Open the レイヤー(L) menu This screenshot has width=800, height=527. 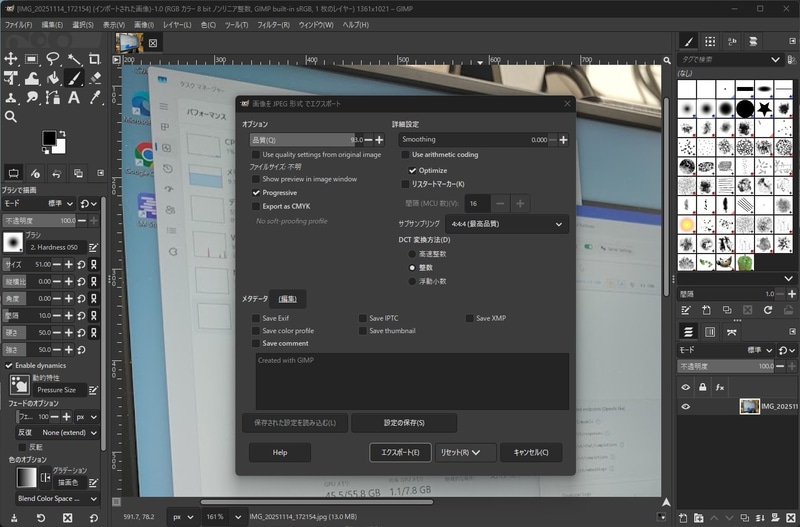pos(177,24)
